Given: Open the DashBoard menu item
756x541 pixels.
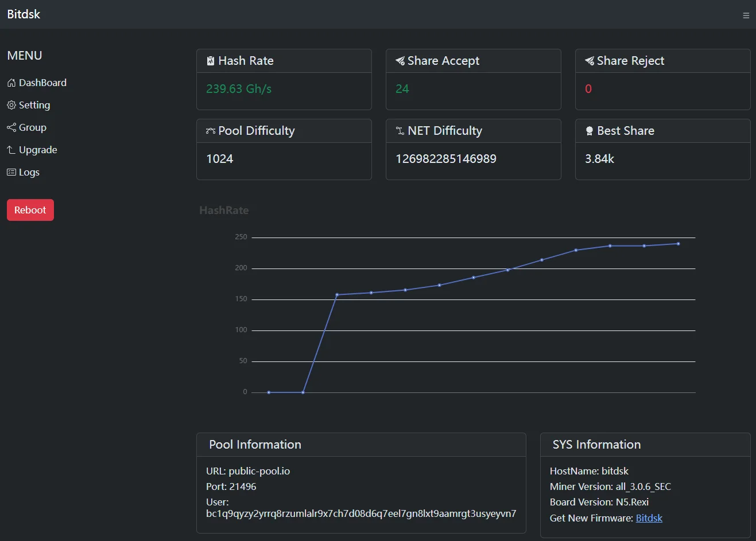Looking at the screenshot, I should tap(42, 83).
